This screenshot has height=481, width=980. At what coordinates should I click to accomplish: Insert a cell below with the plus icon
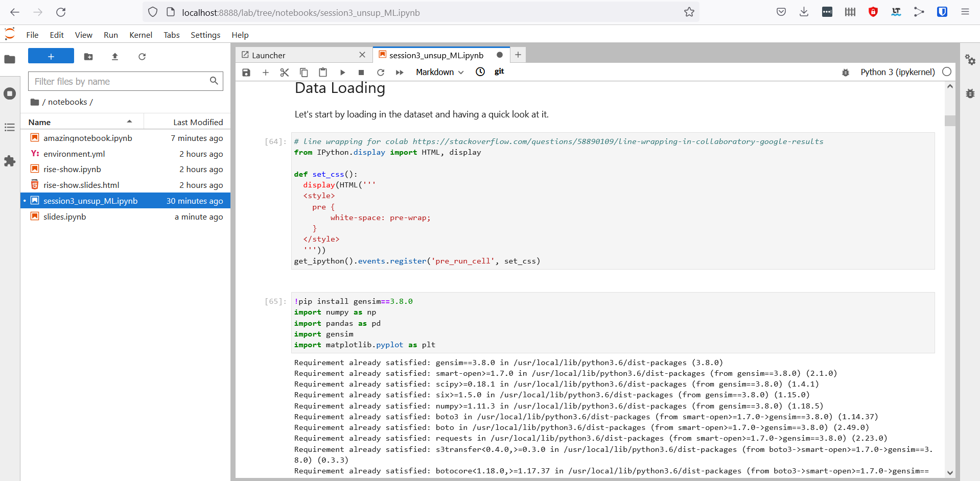tap(266, 73)
